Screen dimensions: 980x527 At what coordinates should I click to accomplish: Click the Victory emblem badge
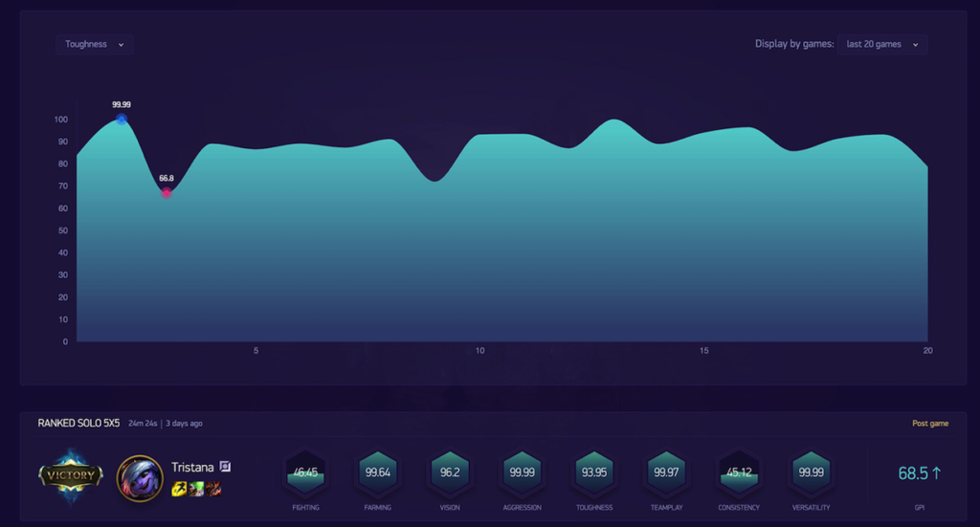pyautogui.click(x=72, y=475)
